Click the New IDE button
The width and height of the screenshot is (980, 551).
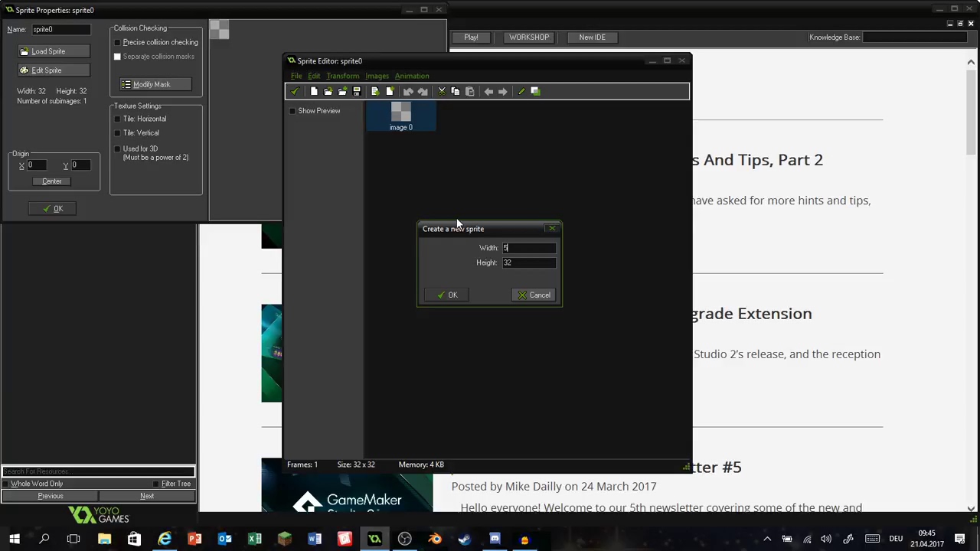point(593,37)
